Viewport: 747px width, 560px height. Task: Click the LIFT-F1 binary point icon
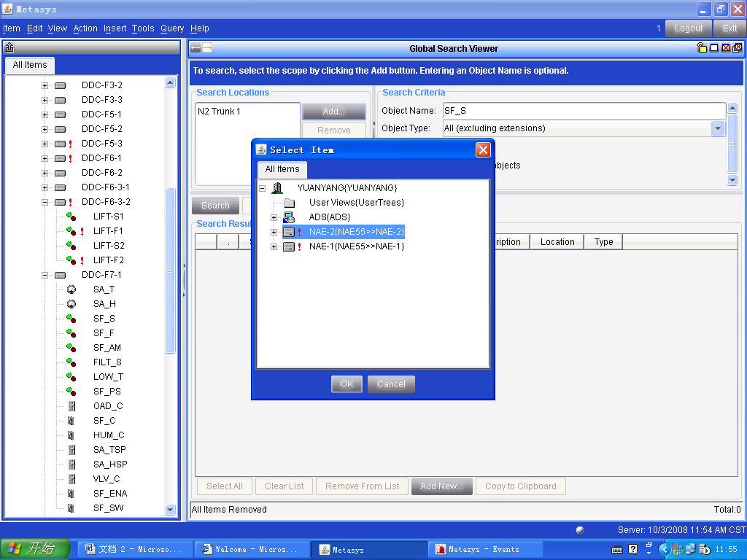(71, 231)
